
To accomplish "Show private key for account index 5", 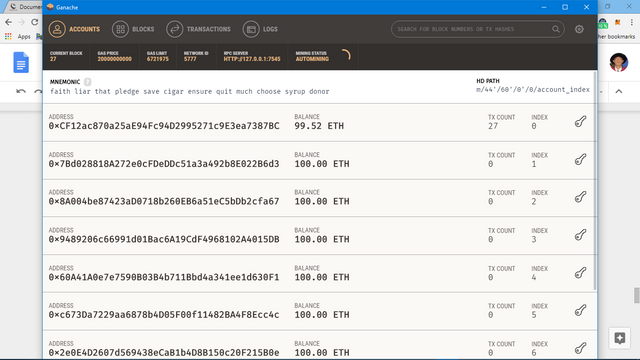I will click(x=580, y=310).
